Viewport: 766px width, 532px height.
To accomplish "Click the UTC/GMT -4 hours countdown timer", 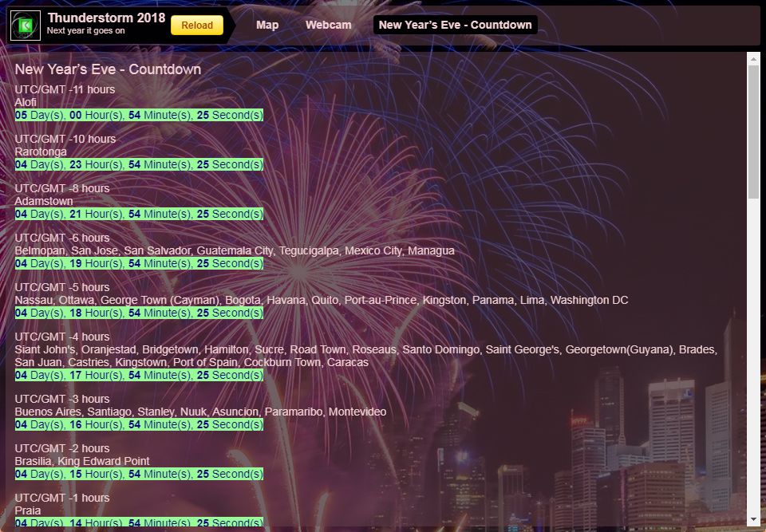I will (139, 375).
